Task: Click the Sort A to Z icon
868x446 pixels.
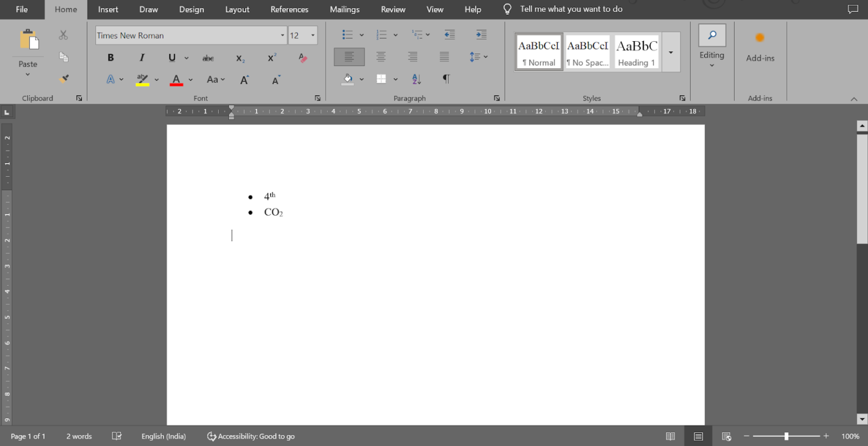Action: [x=416, y=79]
